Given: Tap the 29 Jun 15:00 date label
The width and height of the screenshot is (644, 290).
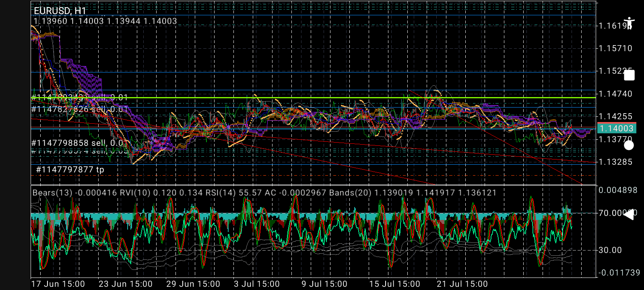Looking at the screenshot, I should (x=193, y=284).
